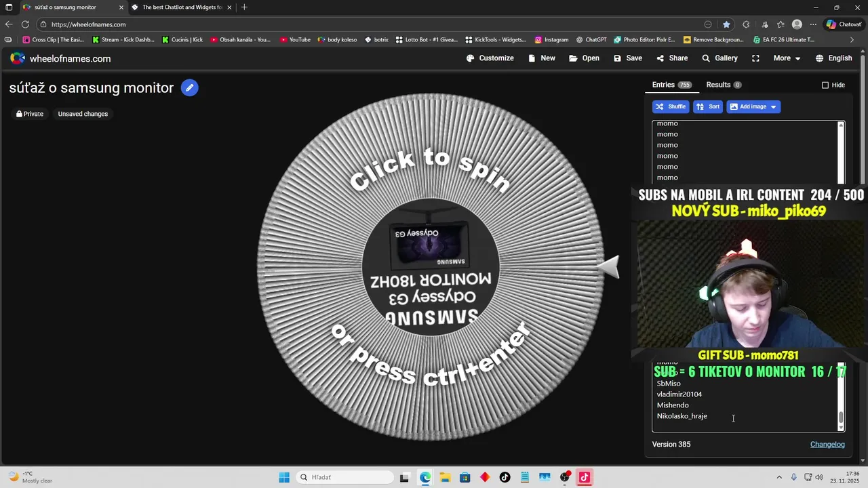This screenshot has height=488, width=868.
Task: Open a saved wheel
Action: [584, 58]
